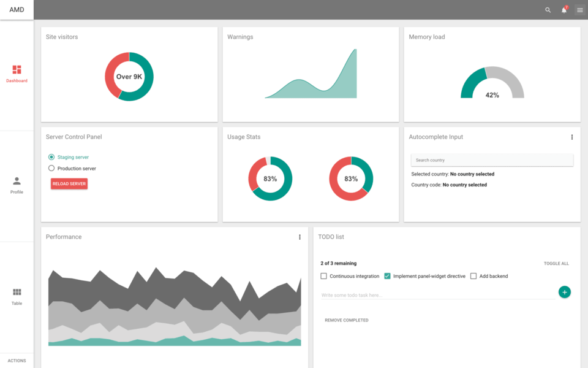
Task: Open the Search country autocomplete field
Action: 492,159
